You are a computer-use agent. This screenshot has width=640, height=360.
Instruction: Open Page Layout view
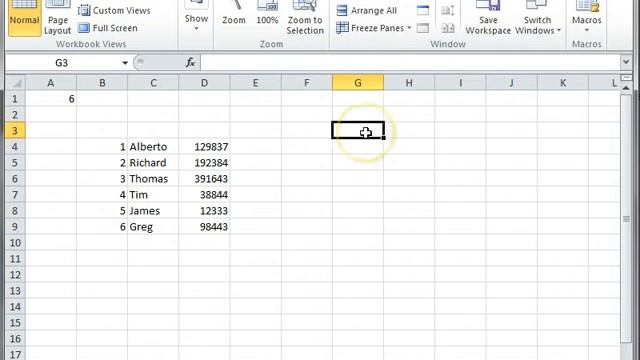(57, 18)
